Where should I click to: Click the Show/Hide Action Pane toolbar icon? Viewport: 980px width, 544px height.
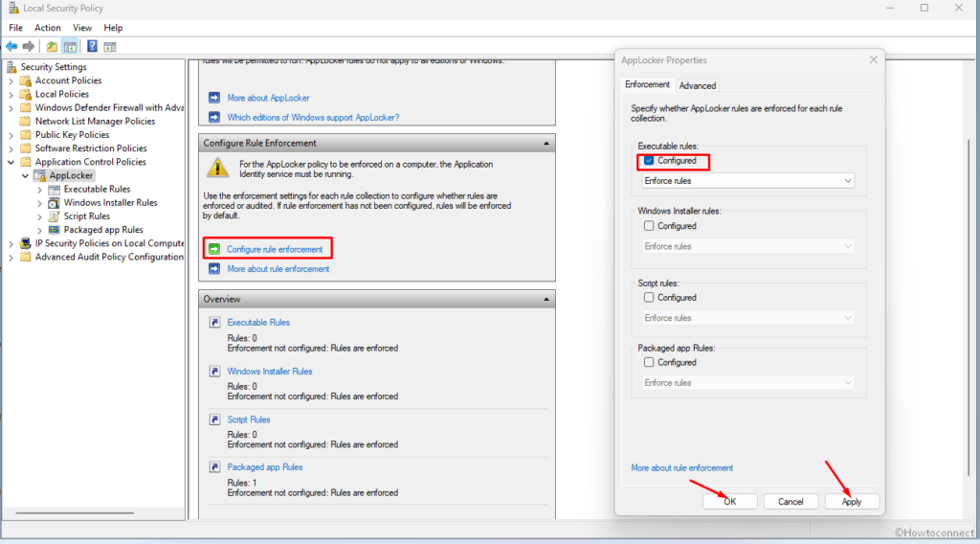(110, 46)
